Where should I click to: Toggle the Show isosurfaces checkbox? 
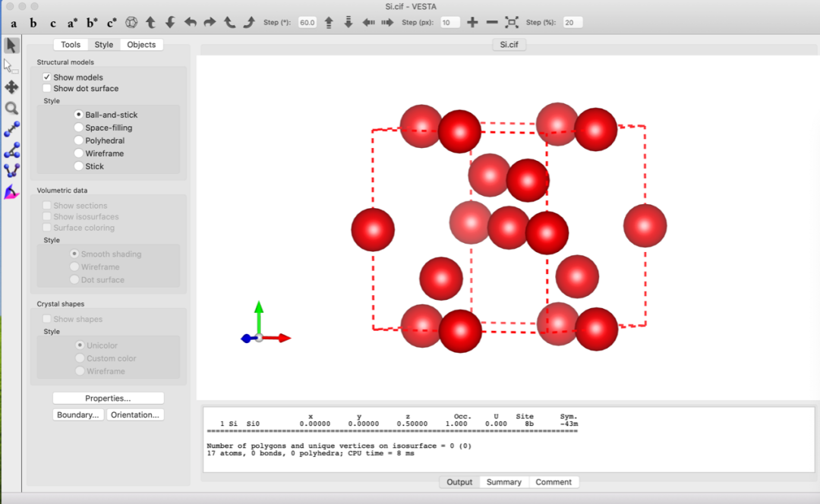[46, 216]
